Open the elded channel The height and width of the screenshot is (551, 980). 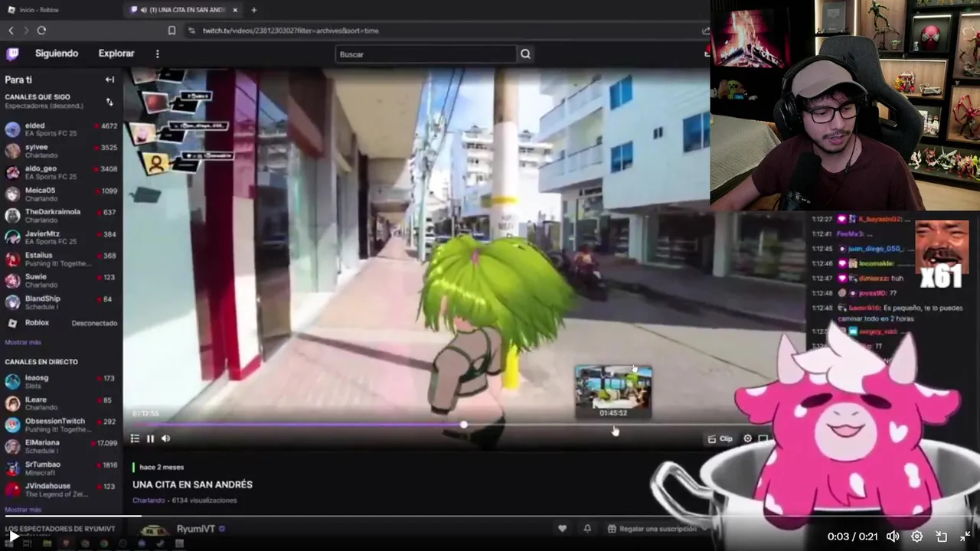pos(61,129)
